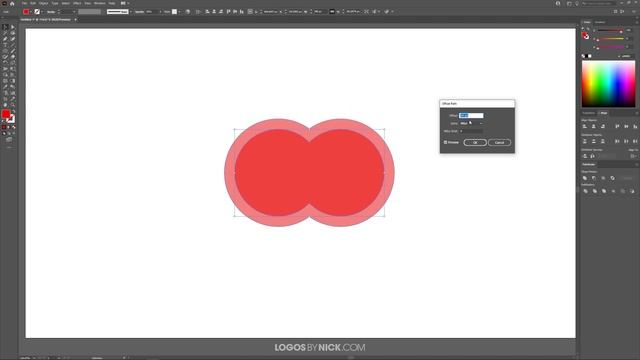Screen dimensions: 640x360
Task: Click the large red Fill box in toolbar
Action: pyautogui.click(x=6, y=114)
